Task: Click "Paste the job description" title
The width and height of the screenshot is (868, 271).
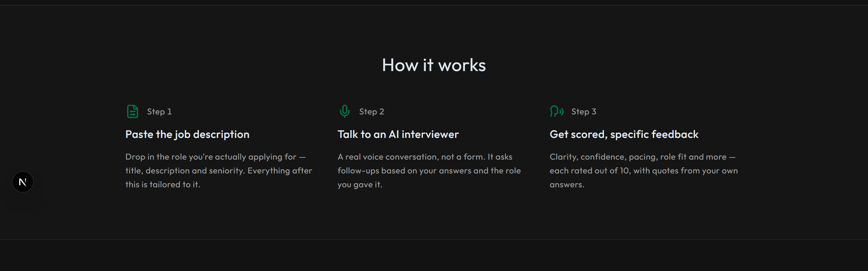Action: pos(187,134)
